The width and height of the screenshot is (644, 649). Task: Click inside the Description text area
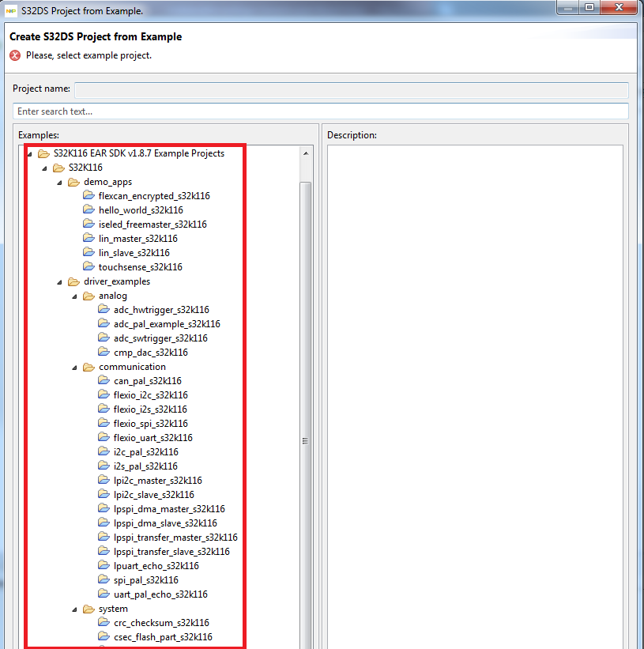pos(475,397)
